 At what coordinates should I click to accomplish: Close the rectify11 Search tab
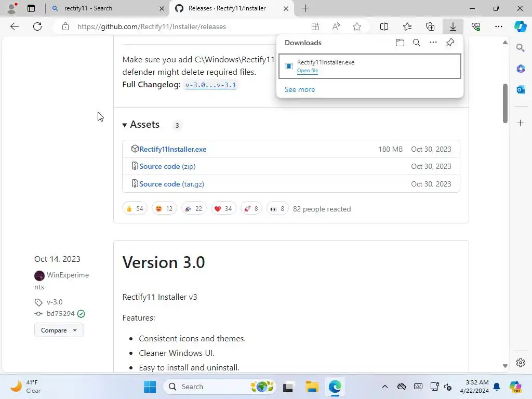162,8
